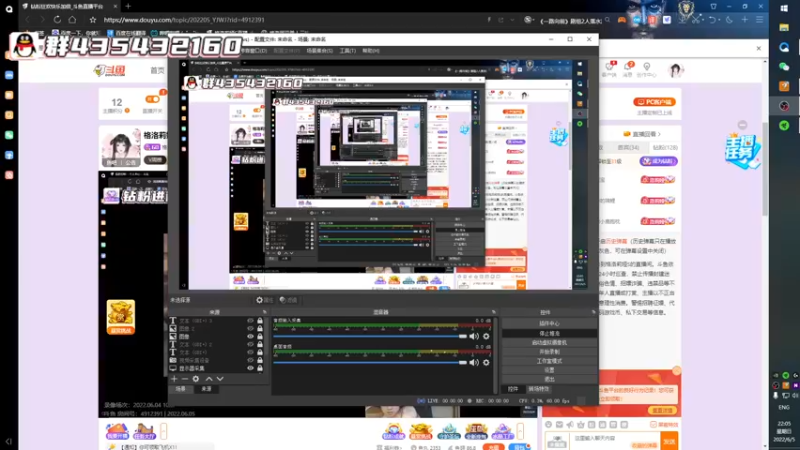The height and width of the screenshot is (450, 800).
Task: Open a new browser tab with the plus
Action: tap(128, 6)
